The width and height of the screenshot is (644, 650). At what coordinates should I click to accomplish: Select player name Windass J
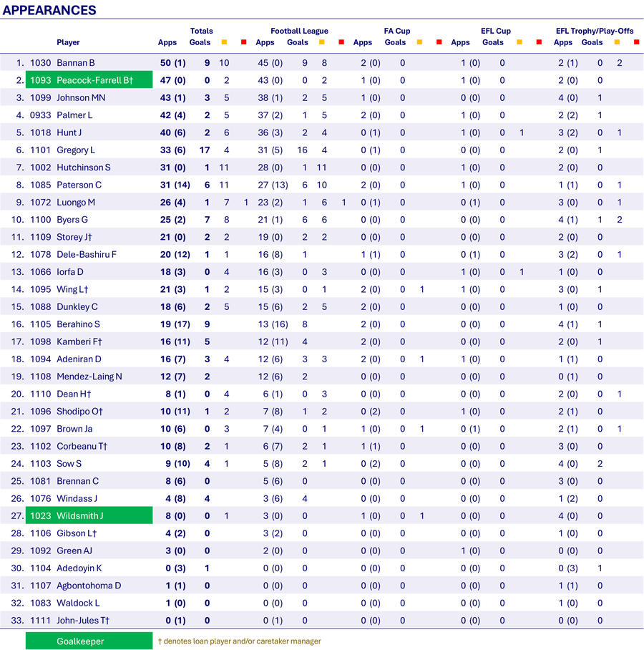[77, 498]
